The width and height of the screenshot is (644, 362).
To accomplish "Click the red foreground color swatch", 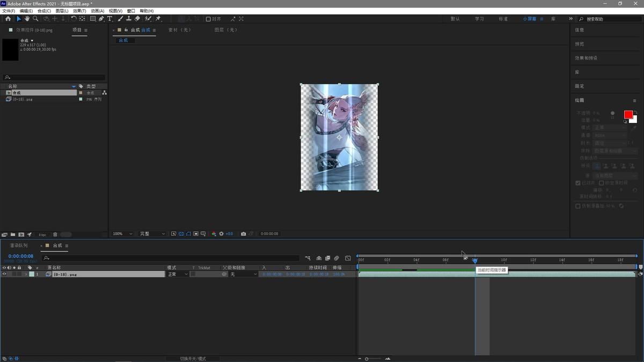I will 628,115.
